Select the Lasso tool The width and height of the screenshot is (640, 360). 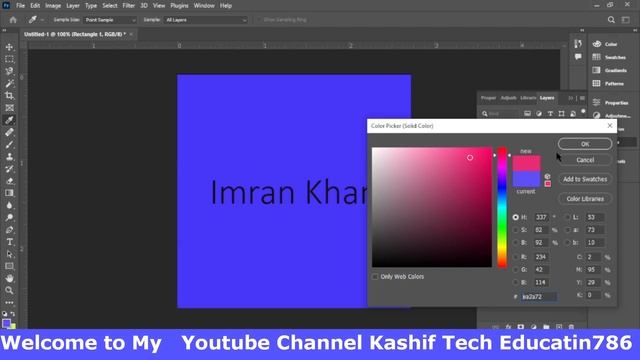pos(9,71)
